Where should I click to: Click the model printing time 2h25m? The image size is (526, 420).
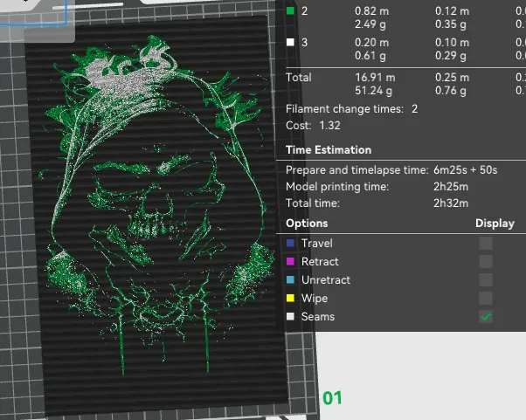click(x=451, y=186)
